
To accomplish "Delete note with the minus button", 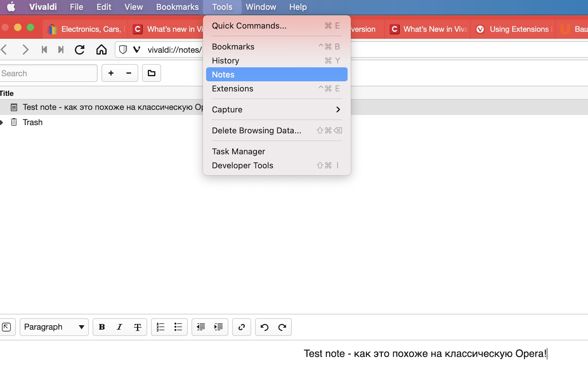I will tap(129, 73).
